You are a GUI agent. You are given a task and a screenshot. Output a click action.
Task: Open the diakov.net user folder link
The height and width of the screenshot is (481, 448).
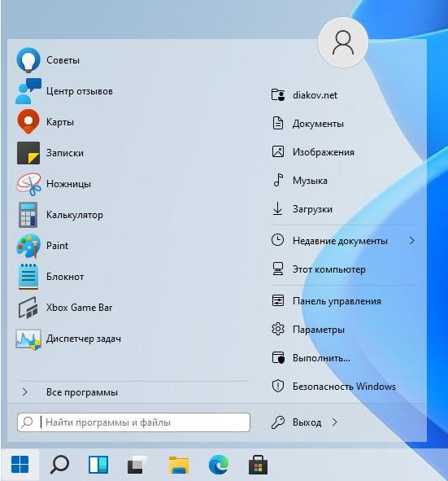pos(343,95)
